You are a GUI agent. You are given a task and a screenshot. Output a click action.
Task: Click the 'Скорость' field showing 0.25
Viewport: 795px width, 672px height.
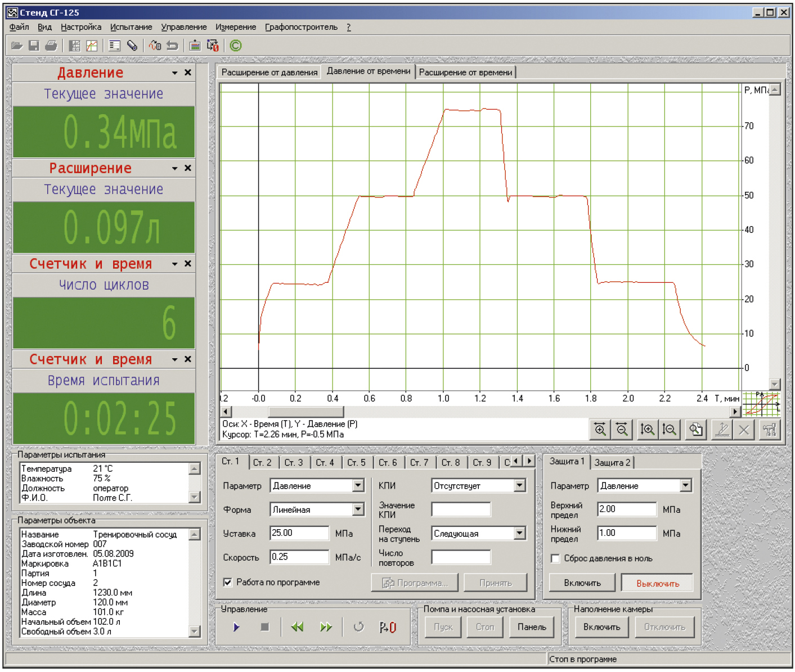pyautogui.click(x=299, y=557)
